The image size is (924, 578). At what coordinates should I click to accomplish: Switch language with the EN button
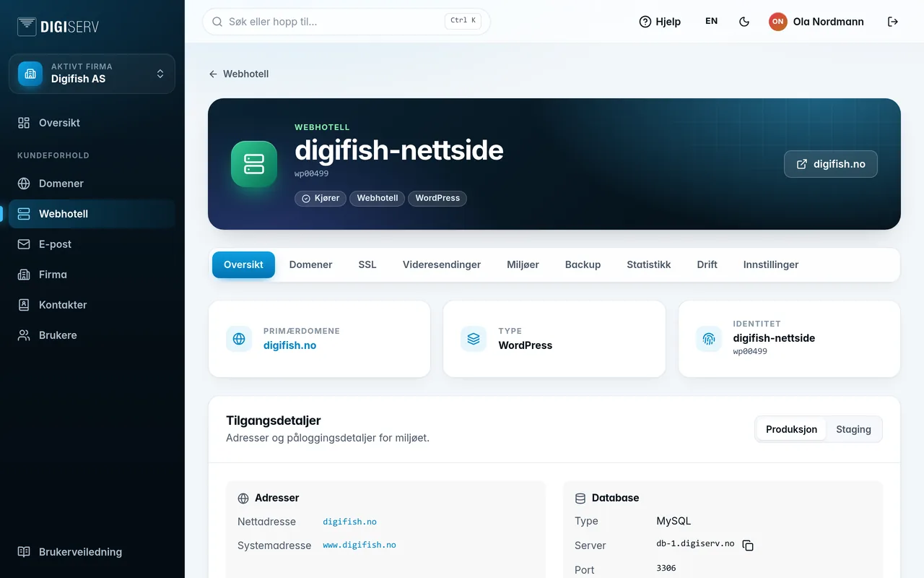click(x=711, y=22)
